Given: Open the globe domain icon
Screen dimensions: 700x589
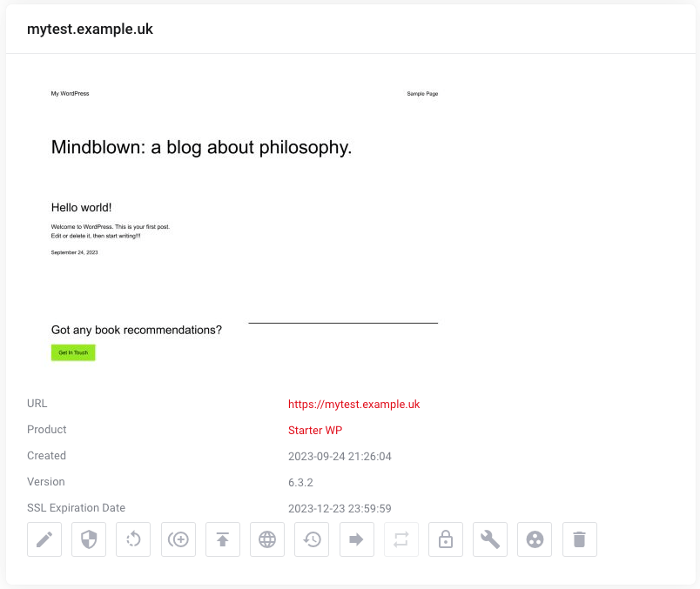Looking at the screenshot, I should [267, 539].
